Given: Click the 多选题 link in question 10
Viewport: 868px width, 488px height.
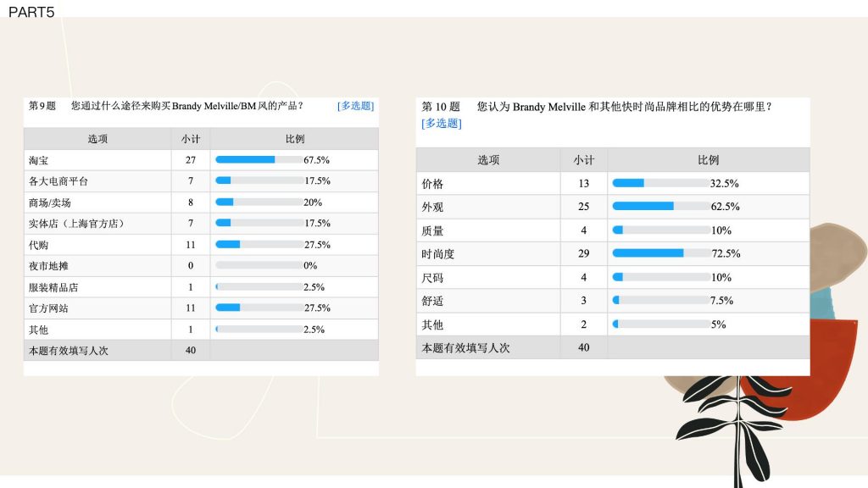Looking at the screenshot, I should 441,123.
